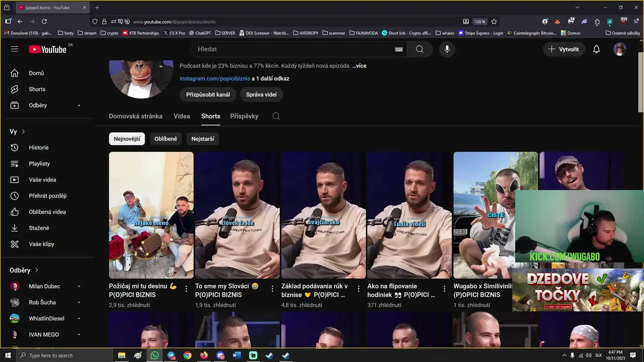644x362 pixels.
Task: Click taskbar 'Type here to search' box
Action: coord(64,355)
